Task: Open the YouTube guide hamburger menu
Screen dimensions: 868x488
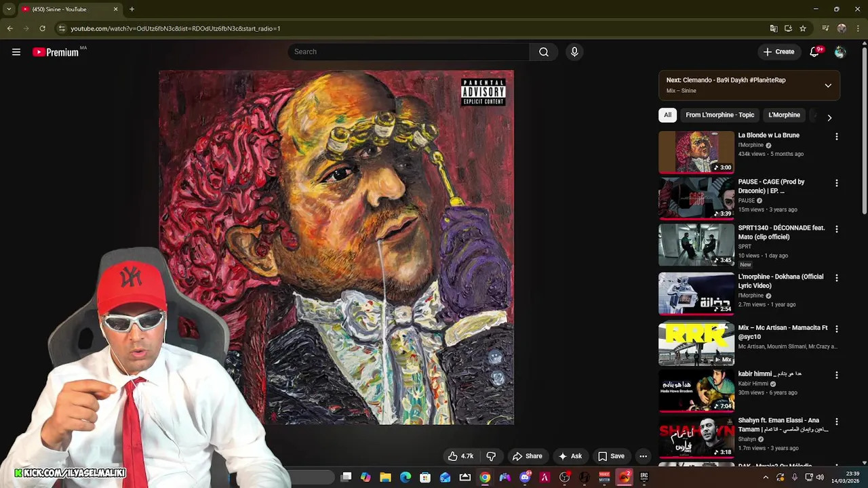Action: [16, 52]
